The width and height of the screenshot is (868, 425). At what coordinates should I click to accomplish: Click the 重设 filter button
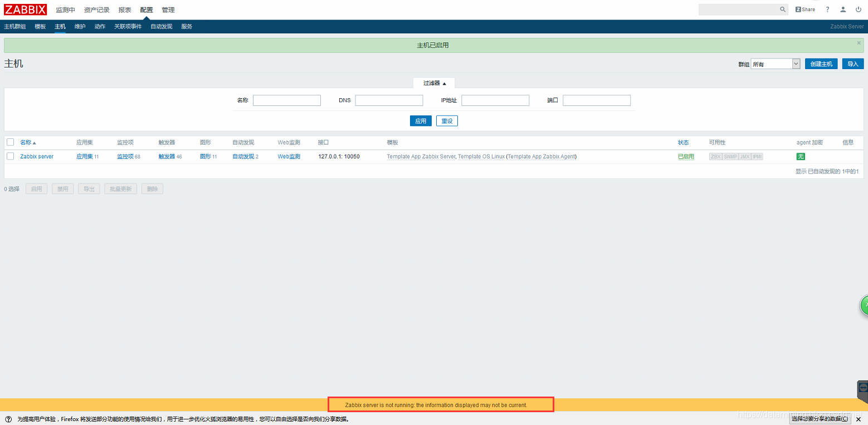point(447,121)
